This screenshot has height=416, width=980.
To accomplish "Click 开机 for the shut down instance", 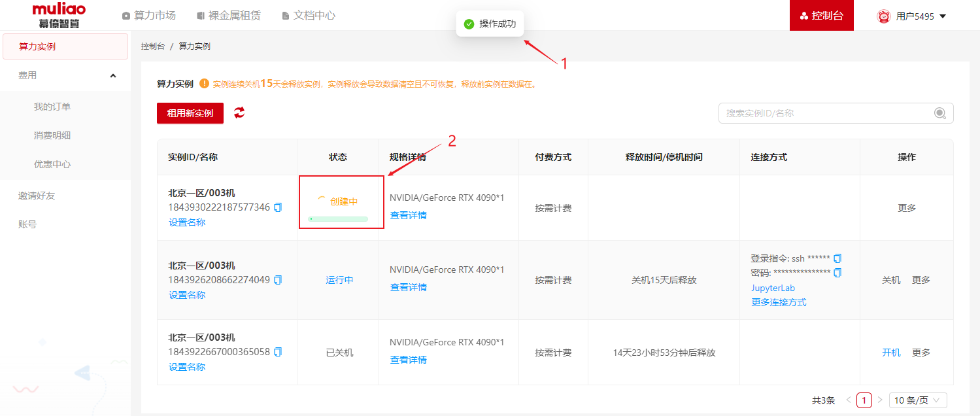I will [891, 353].
